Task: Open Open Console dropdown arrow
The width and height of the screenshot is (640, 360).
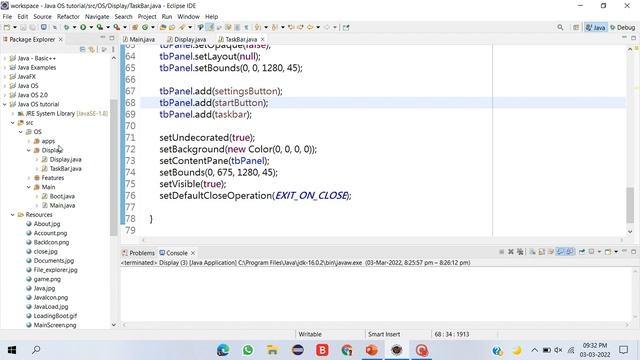Action: pos(616,252)
